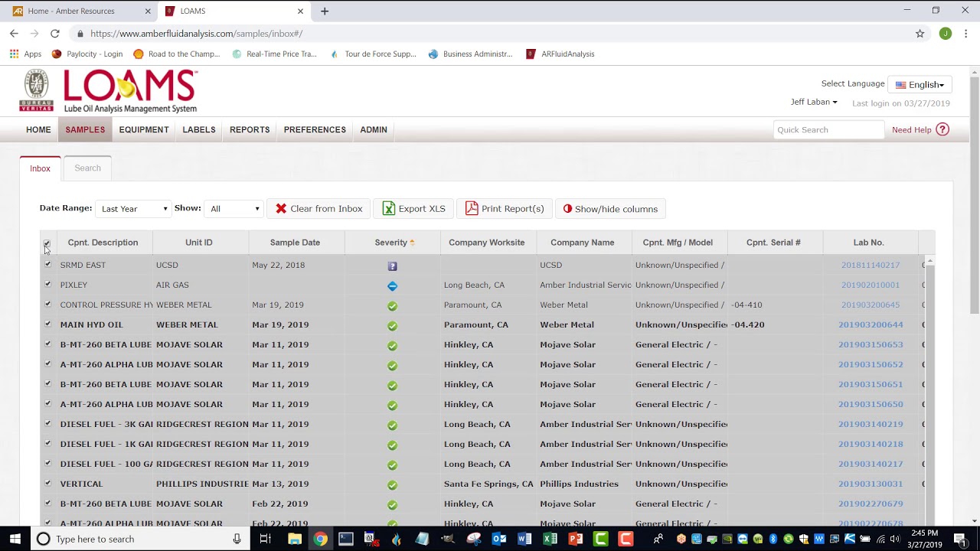Go back using the browser back arrow

point(14,34)
